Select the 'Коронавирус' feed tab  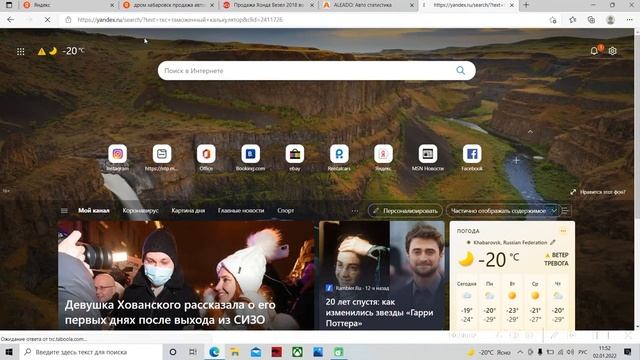coord(140,211)
